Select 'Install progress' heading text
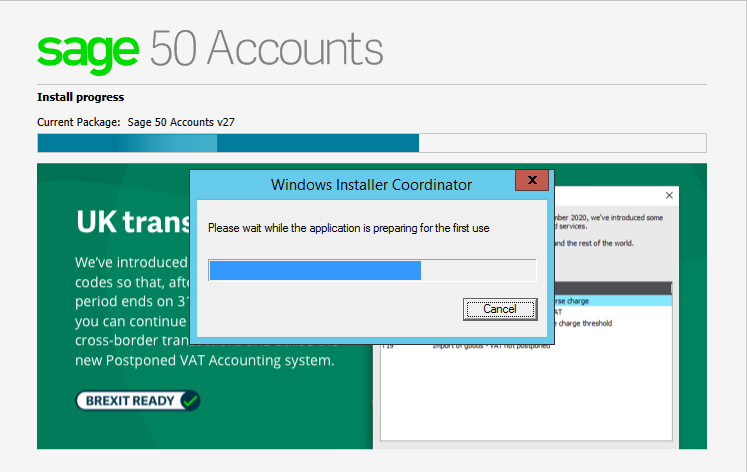The width and height of the screenshot is (747, 472). (x=81, y=97)
